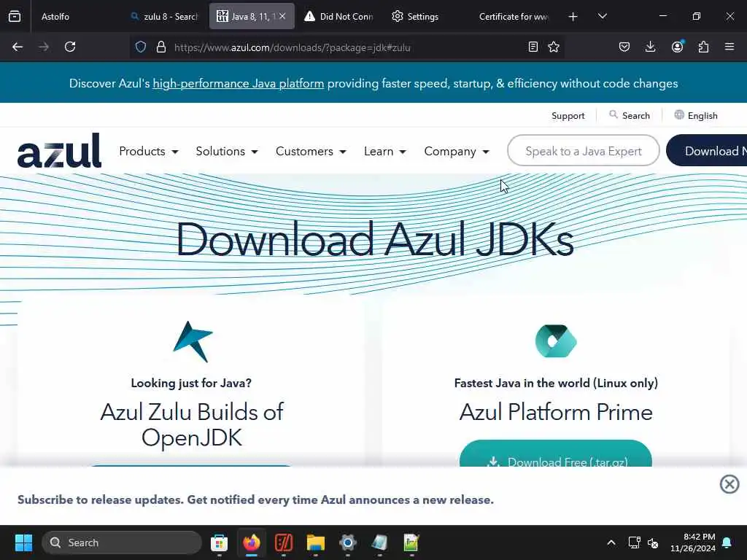Click the clock and date in tray
This screenshot has height=560, width=747.
click(x=693, y=542)
